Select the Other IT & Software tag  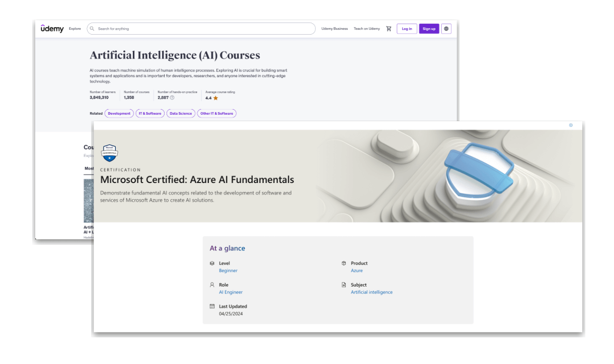[217, 114]
